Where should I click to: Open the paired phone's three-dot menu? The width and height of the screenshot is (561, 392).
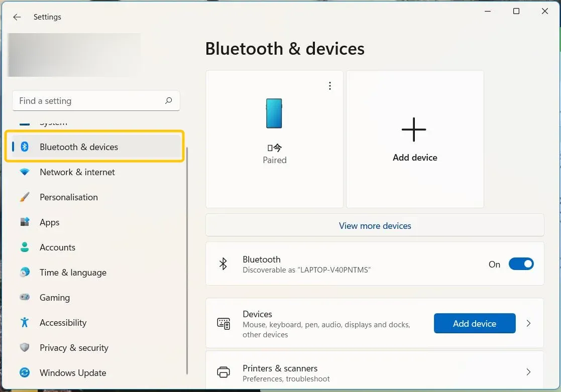point(330,86)
